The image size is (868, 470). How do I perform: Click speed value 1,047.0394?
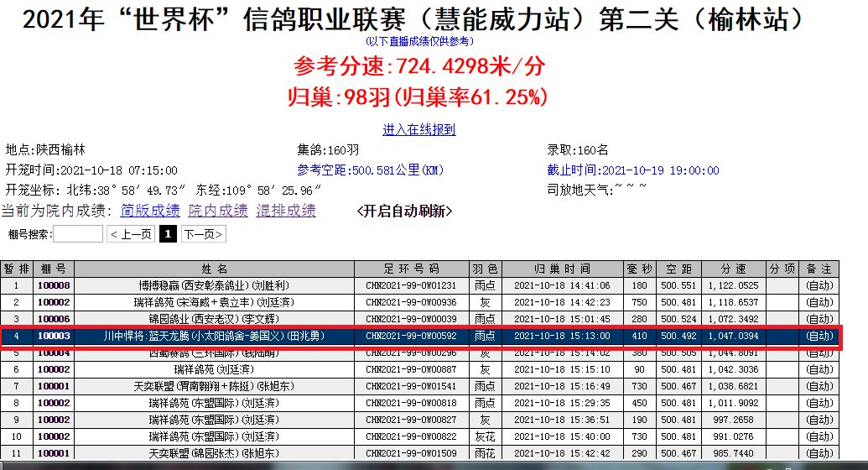pyautogui.click(x=734, y=336)
